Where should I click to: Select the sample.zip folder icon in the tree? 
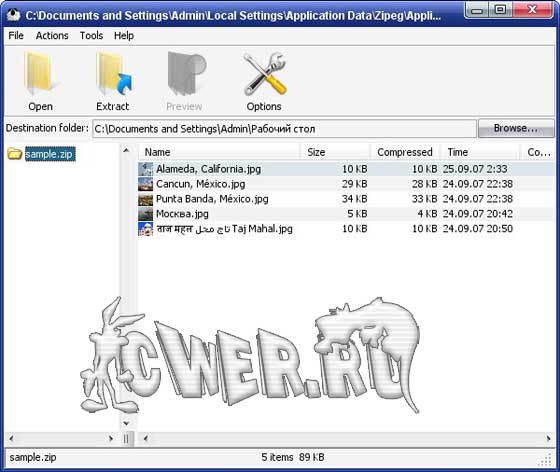point(15,154)
